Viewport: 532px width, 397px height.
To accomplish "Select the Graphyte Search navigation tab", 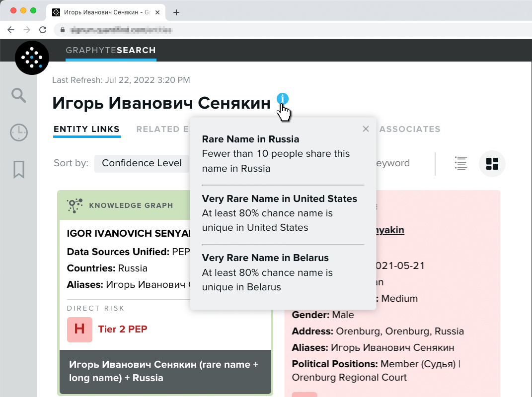I will click(x=111, y=51).
